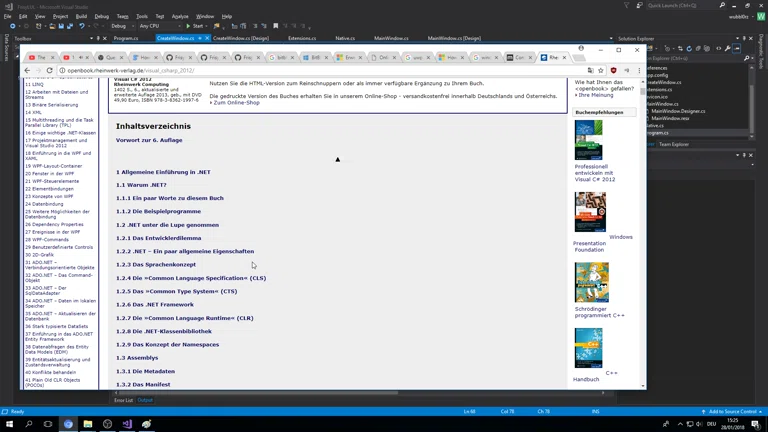
Task: Click the Quick Launch search icon
Action: point(722,5)
